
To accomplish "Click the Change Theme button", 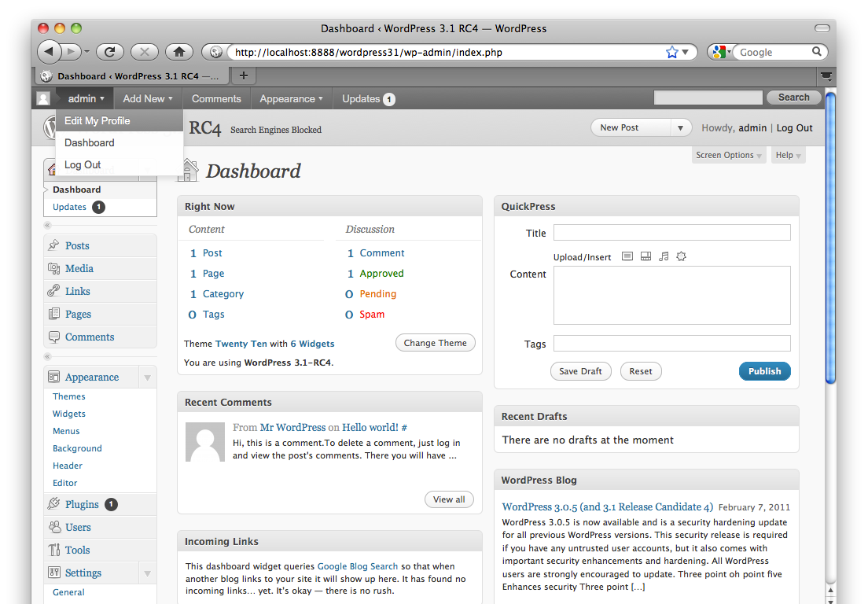I will 435,343.
